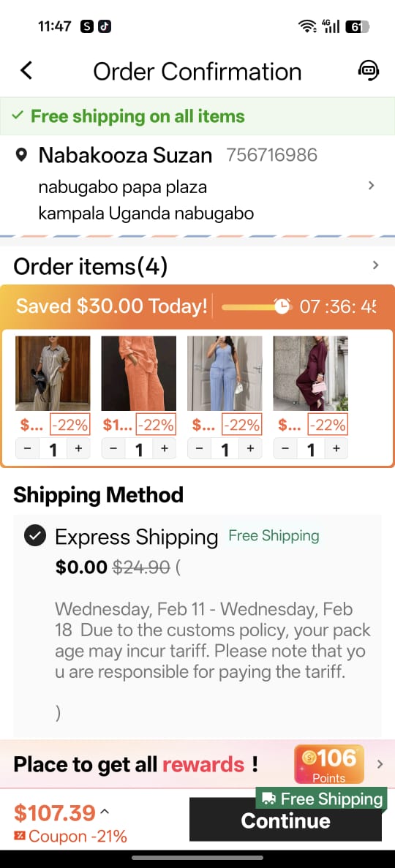
Task: Increase quantity of the maroon outfit
Action: 336,449
